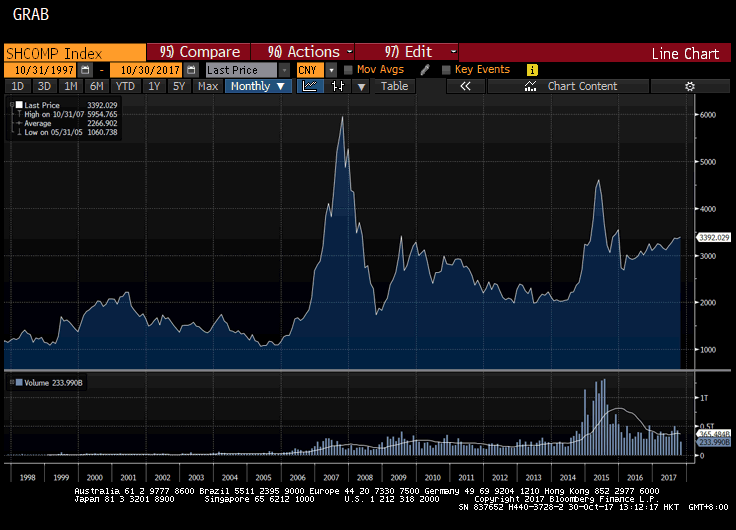Switch to Table view
This screenshot has height=530, width=736.
tap(395, 87)
